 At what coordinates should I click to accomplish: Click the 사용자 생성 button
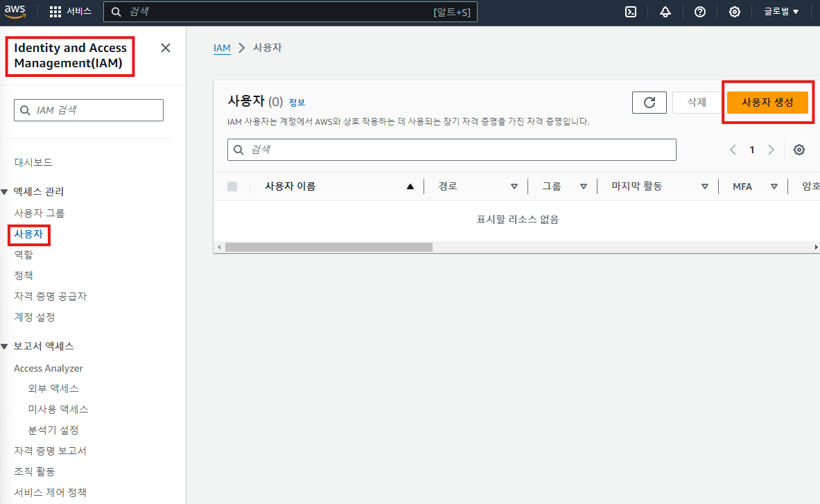pyautogui.click(x=767, y=103)
